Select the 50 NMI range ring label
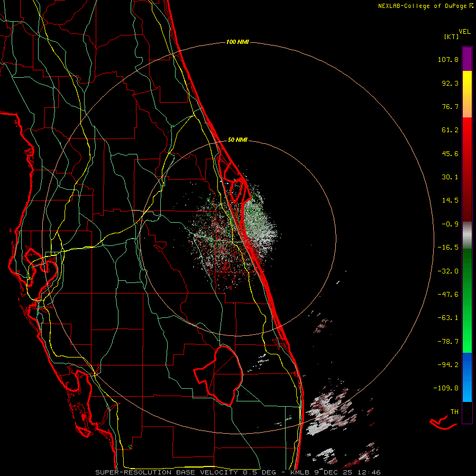The image size is (476, 476). point(237,140)
